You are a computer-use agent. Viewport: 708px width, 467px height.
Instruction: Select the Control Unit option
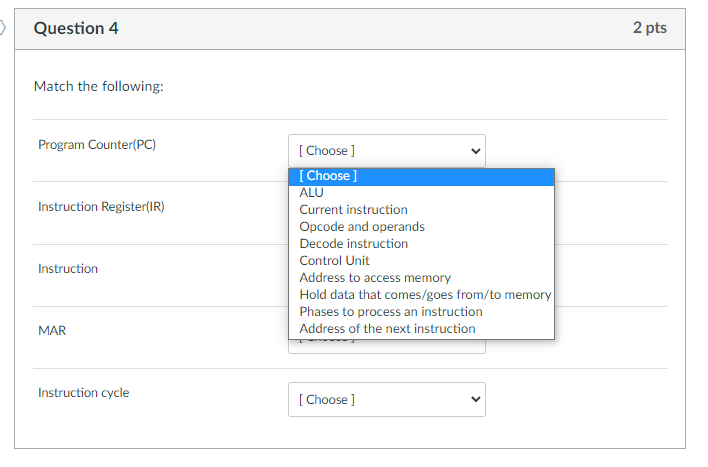pyautogui.click(x=421, y=261)
